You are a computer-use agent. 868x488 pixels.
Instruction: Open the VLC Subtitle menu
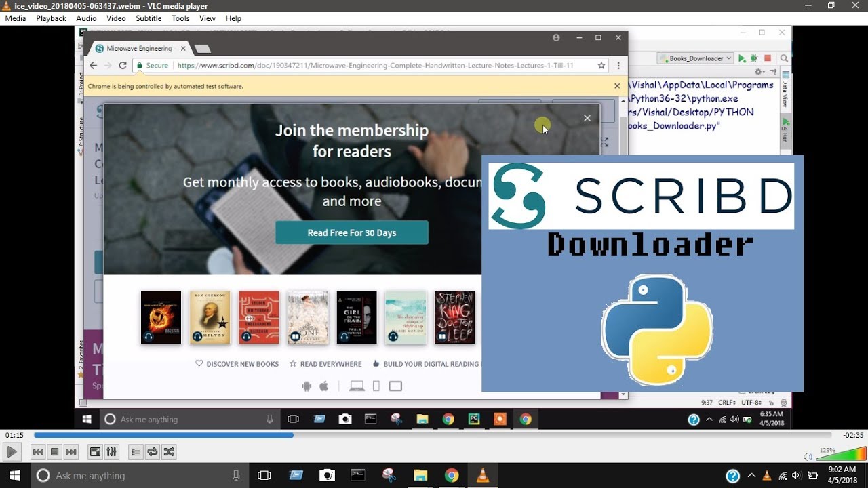coord(149,18)
